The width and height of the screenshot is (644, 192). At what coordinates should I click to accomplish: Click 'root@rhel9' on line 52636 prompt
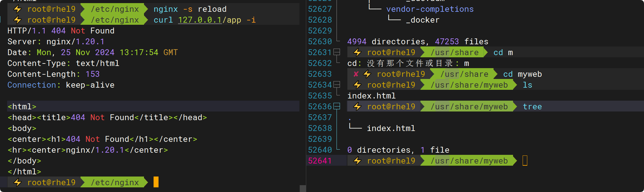tap(391, 107)
